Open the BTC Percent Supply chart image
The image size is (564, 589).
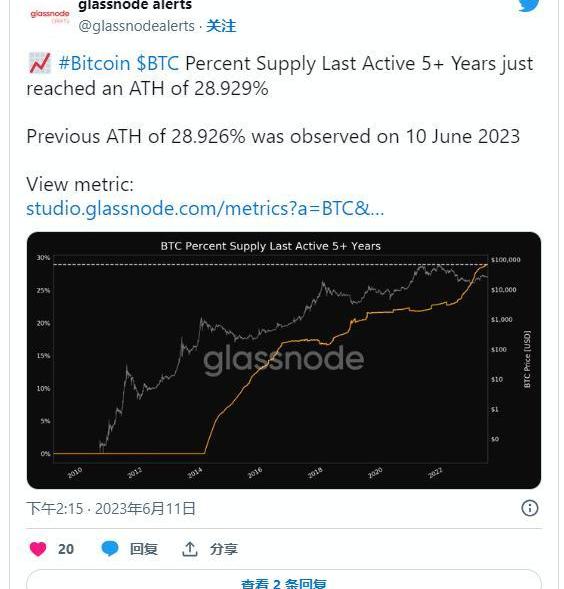click(x=284, y=360)
